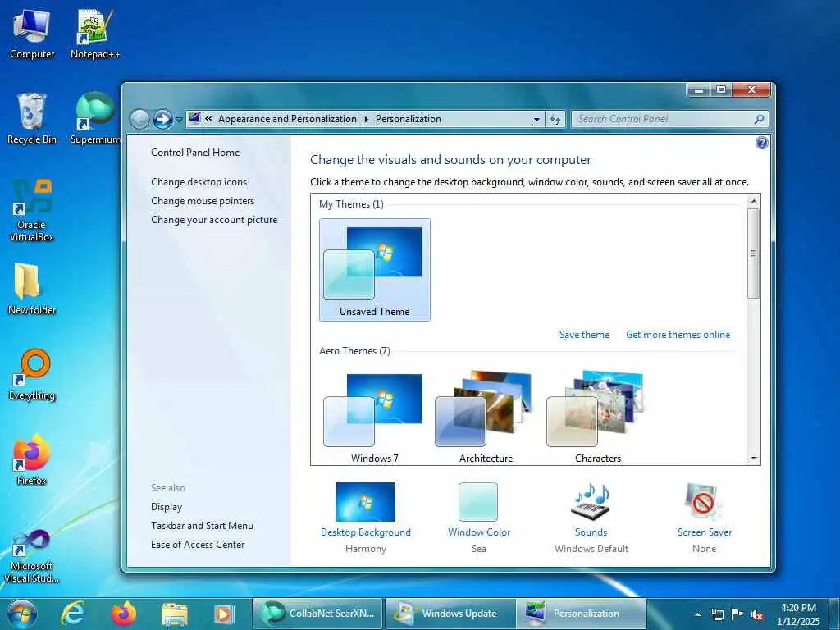Click the Personalization breadcrumb segment
Viewport: 840px width, 630px height.
pos(409,119)
